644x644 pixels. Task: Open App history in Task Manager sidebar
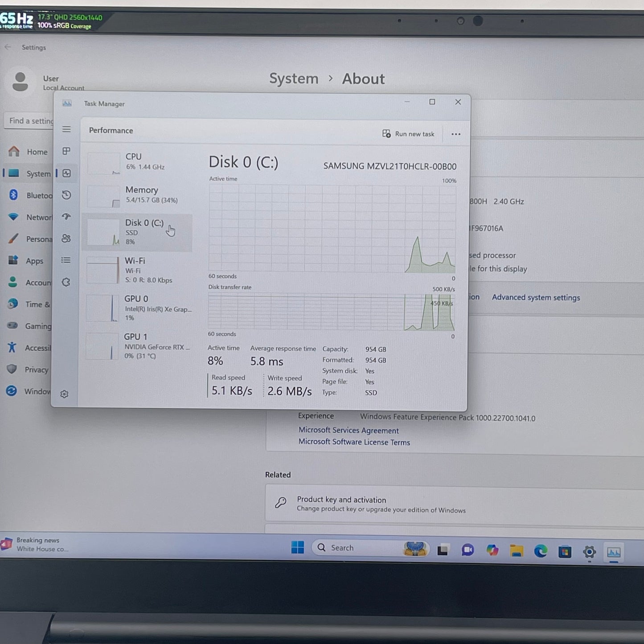click(66, 195)
